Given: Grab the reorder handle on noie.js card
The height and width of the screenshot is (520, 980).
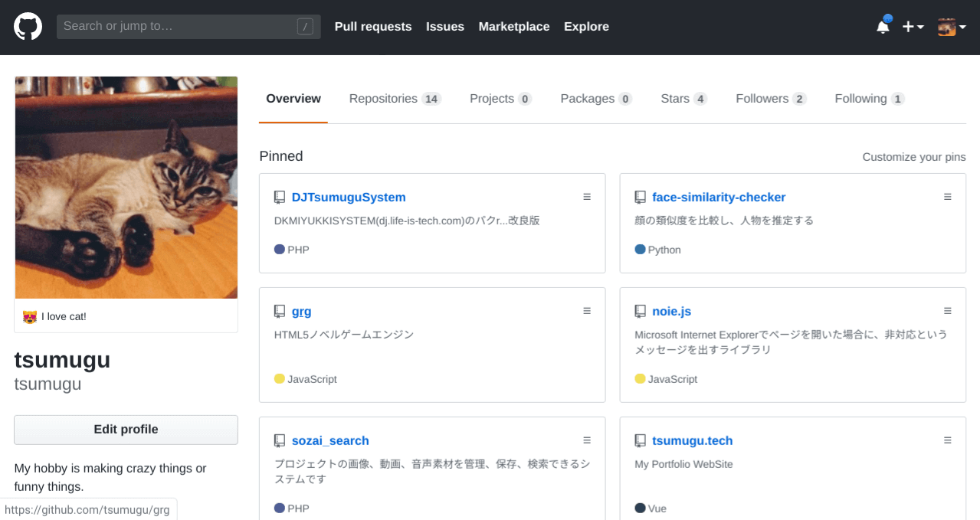Looking at the screenshot, I should pos(948,310).
